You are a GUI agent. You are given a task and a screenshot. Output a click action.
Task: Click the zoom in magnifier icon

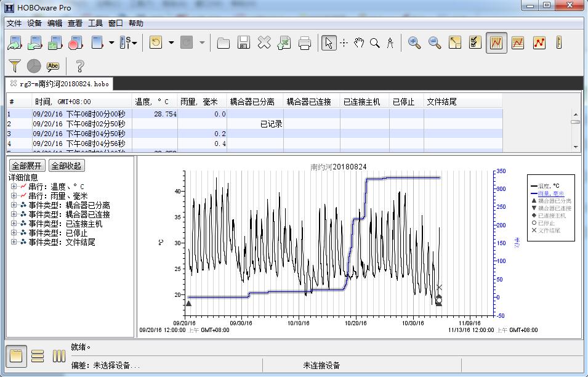(414, 43)
